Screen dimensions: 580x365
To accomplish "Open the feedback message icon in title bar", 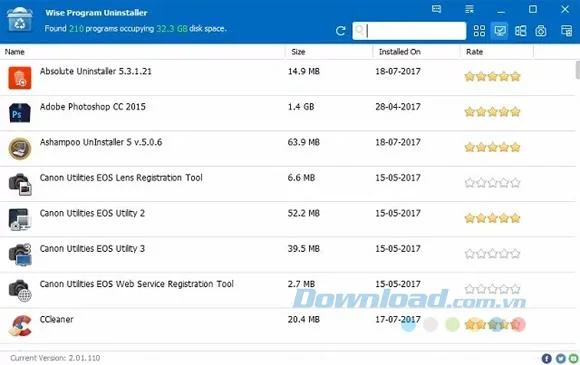I will (436, 9).
